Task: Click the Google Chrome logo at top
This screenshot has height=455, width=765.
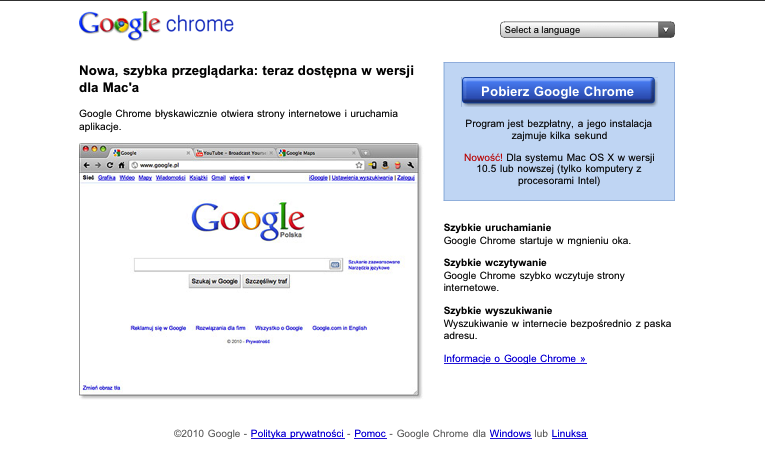Action: click(x=156, y=25)
